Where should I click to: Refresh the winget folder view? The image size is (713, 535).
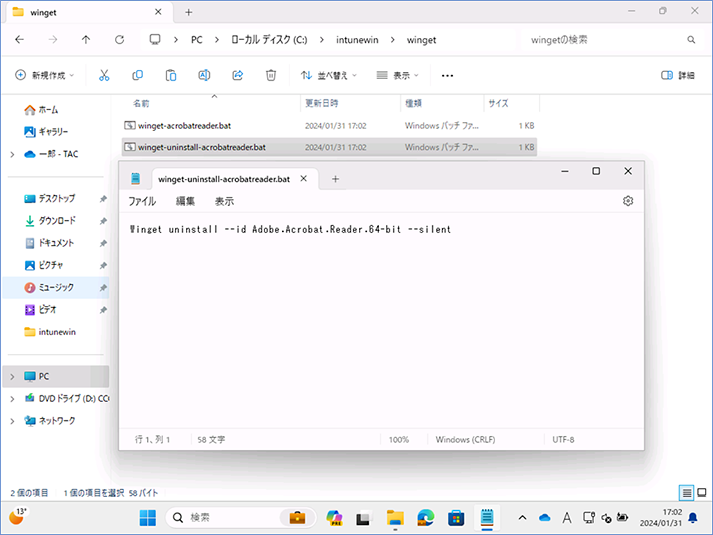tap(120, 40)
